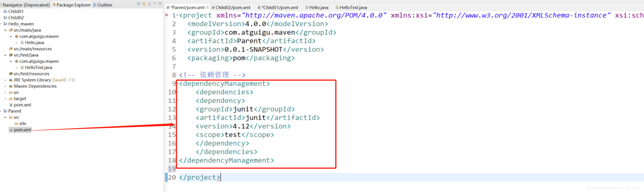The height and width of the screenshot is (192, 644).
Task: Expand Hello.java tree node
Action: [x=16, y=42]
